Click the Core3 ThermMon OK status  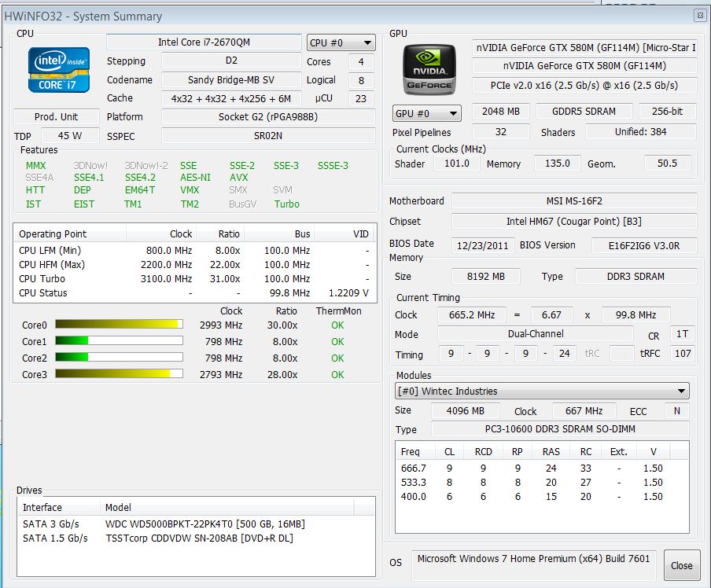point(337,375)
